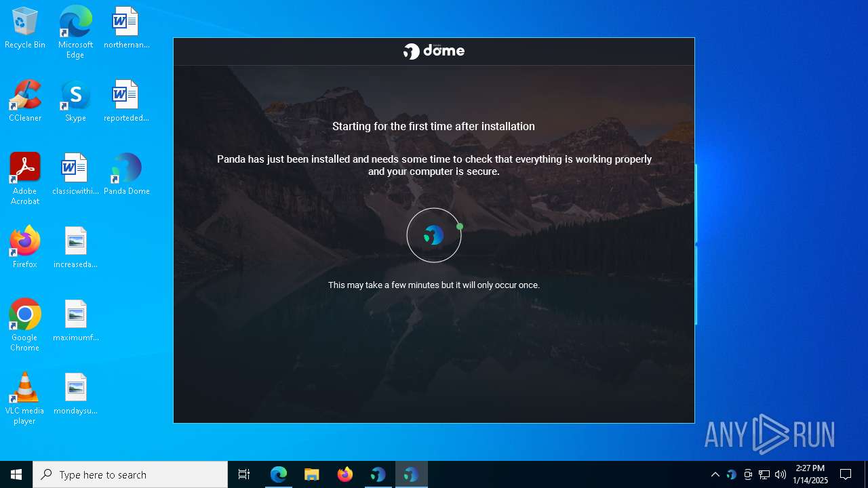Click the Panda Dome logo in window header
The height and width of the screenshot is (488, 868).
click(x=434, y=51)
